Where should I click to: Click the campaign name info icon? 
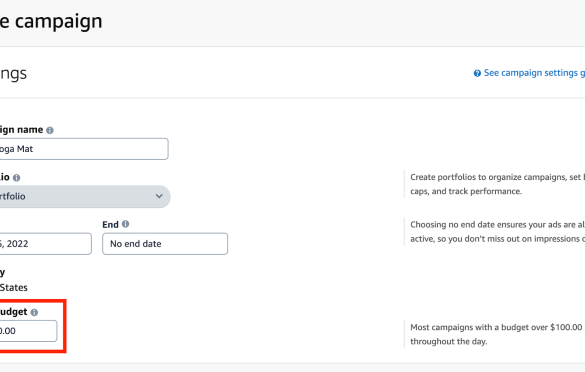click(x=50, y=130)
